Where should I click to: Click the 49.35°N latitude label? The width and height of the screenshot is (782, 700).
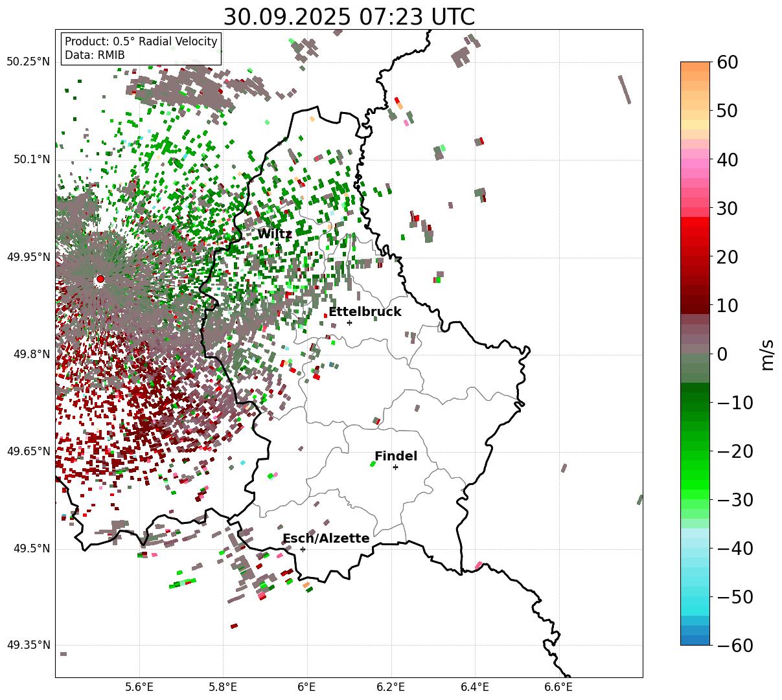29,646
